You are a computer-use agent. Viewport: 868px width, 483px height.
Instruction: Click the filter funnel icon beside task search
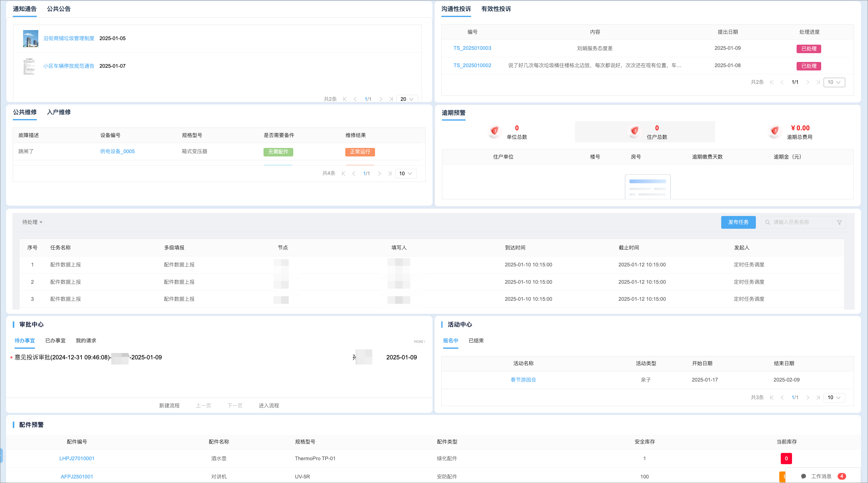(x=839, y=222)
